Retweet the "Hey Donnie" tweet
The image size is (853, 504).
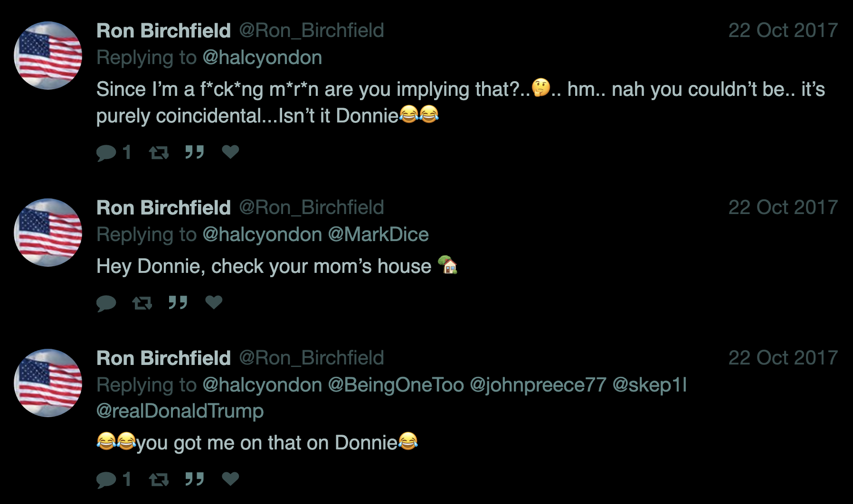click(x=142, y=303)
